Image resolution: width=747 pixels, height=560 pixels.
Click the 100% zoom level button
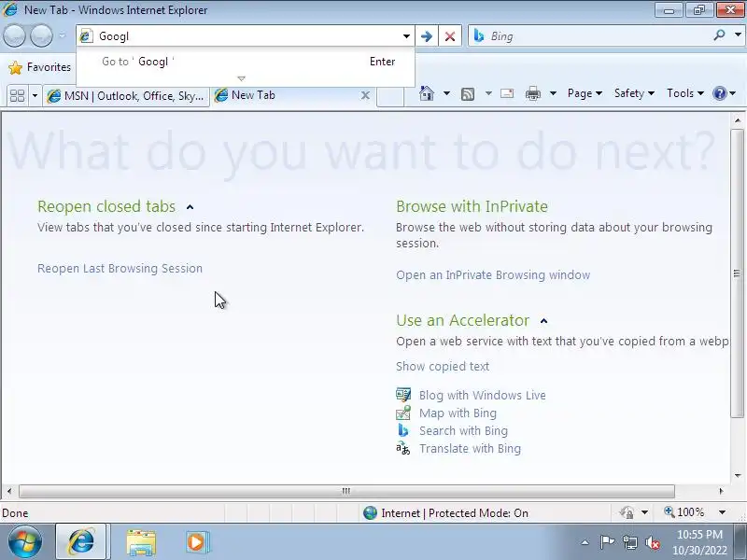click(x=684, y=512)
